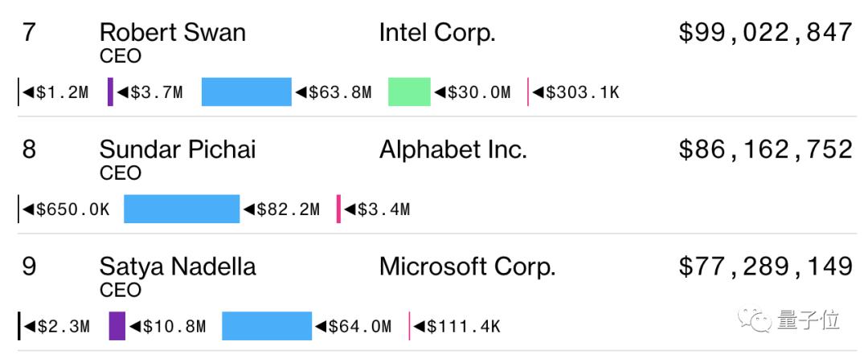Click Sundar Pichai's name

[x=177, y=150]
